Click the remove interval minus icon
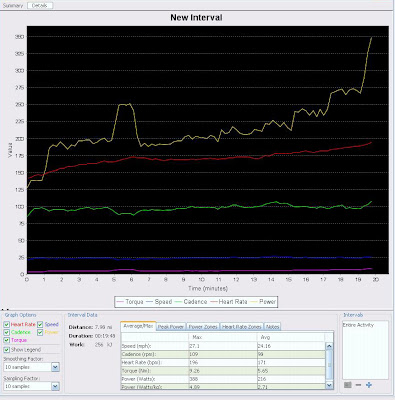 click(x=358, y=385)
